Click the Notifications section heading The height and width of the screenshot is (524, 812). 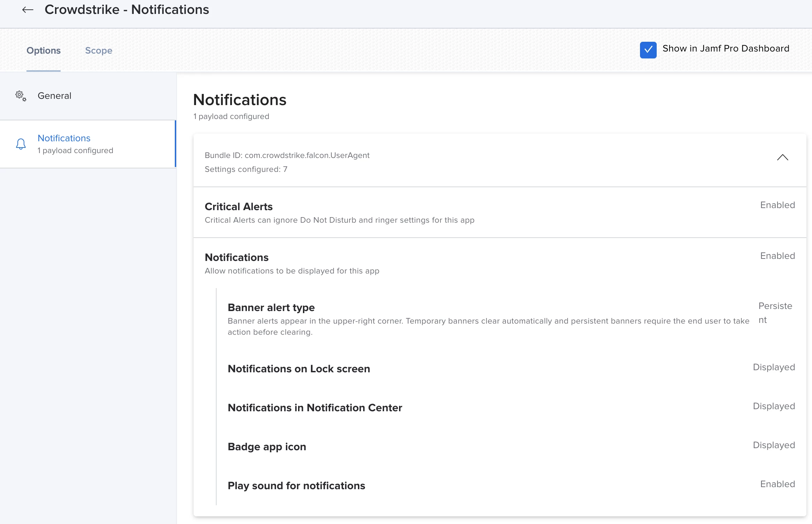pos(240,100)
